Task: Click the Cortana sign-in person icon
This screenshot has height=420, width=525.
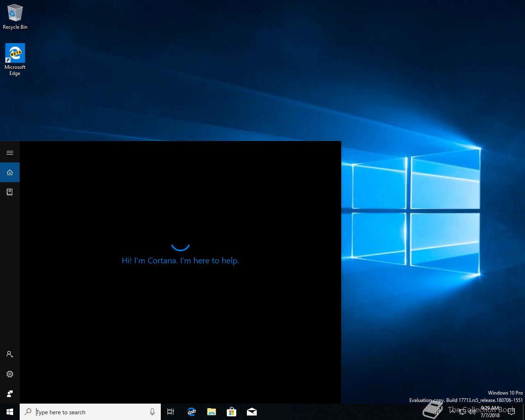Action: tap(10, 354)
